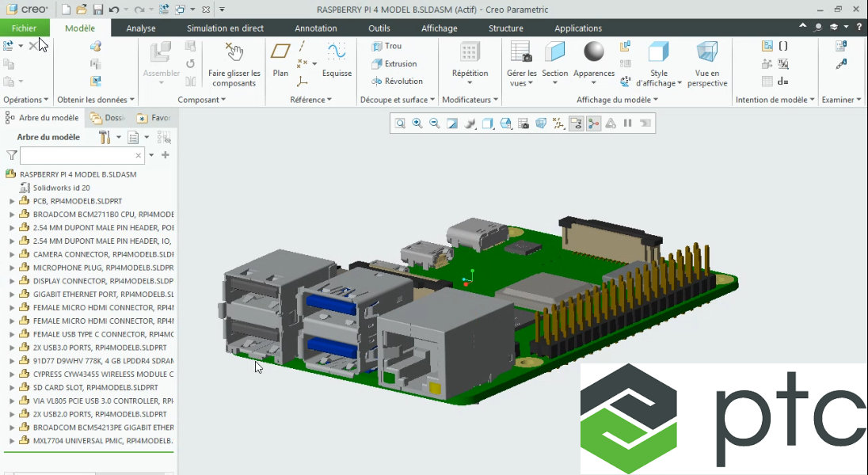This screenshot has height=475, width=868.
Task: Select 2X USB3.0 PORTS in the model tree
Action: click(100, 348)
